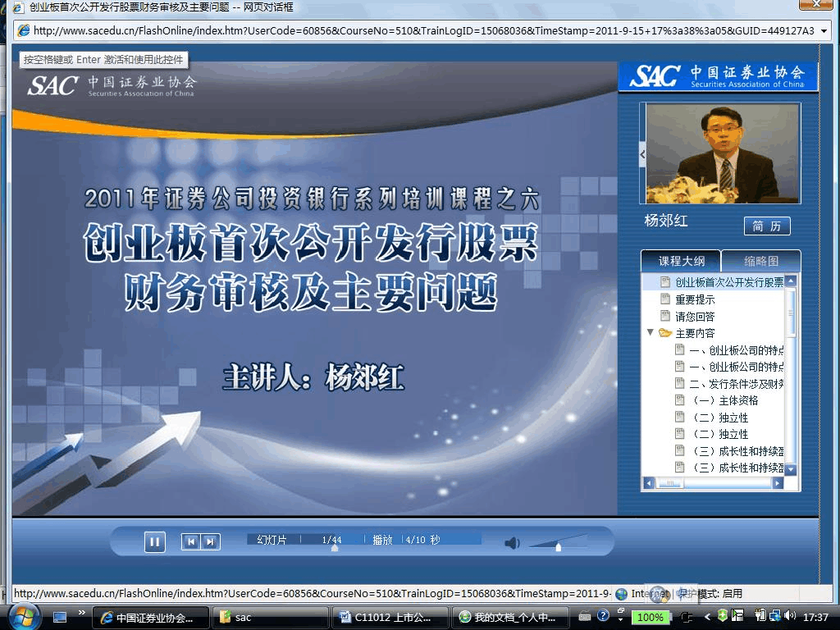Image resolution: width=840 pixels, height=630 pixels.
Task: Select （一）主体资格 outline entry
Action: [725, 400]
